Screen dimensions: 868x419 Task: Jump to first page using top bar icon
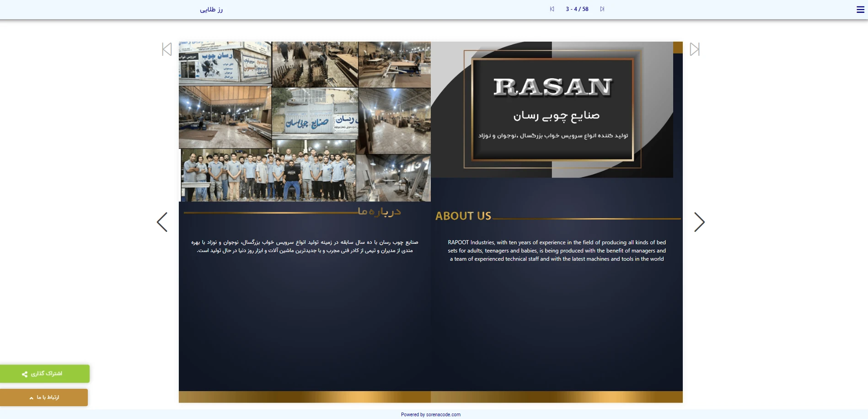tap(552, 9)
